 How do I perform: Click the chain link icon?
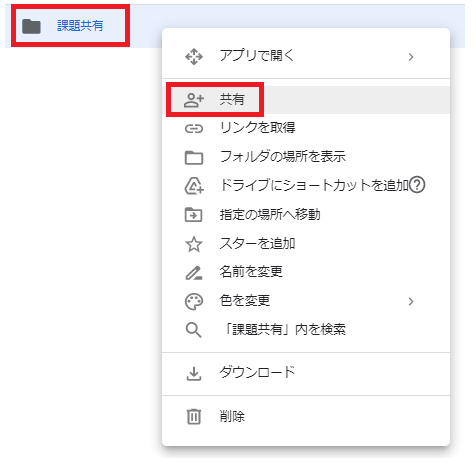(x=194, y=128)
